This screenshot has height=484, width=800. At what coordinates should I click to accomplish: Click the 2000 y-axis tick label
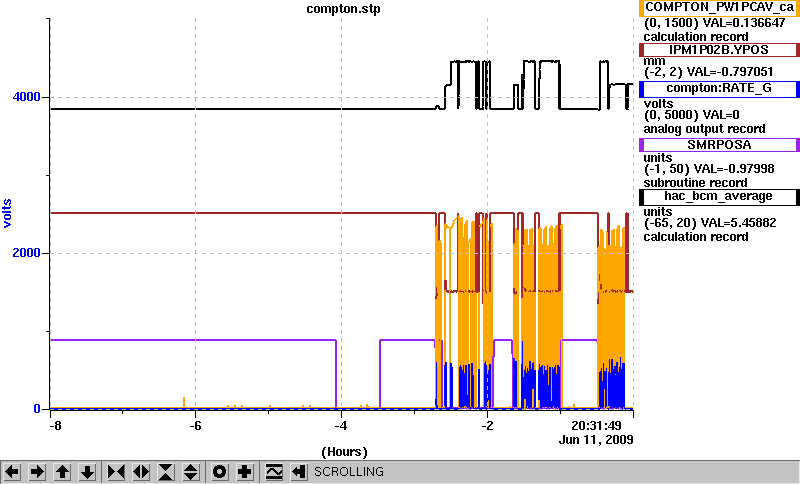(27, 253)
